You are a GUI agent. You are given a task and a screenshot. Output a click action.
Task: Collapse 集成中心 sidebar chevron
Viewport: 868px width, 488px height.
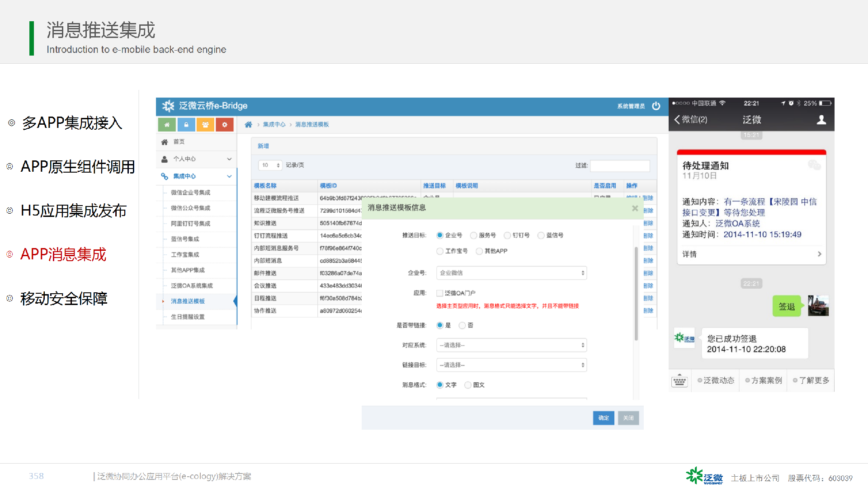(x=229, y=176)
